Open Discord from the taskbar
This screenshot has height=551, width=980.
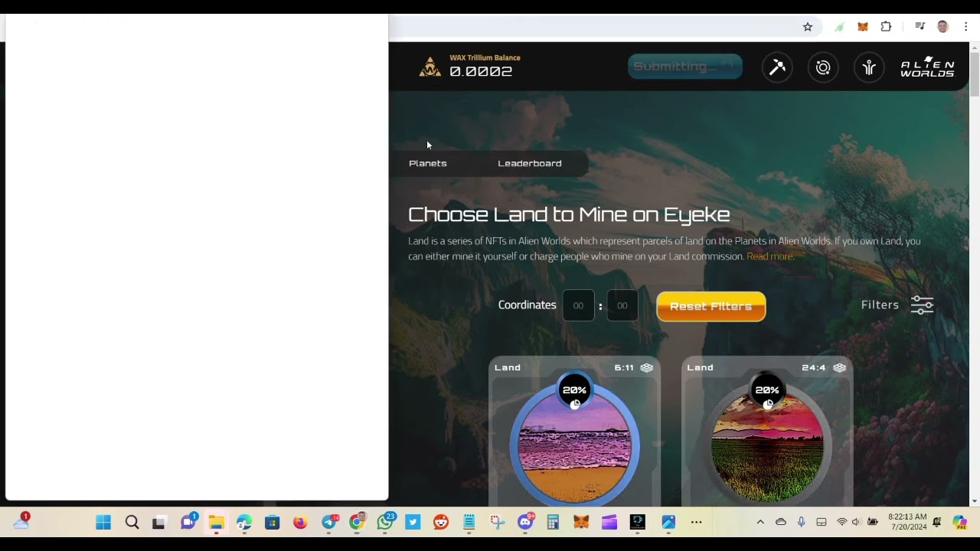pyautogui.click(x=525, y=523)
